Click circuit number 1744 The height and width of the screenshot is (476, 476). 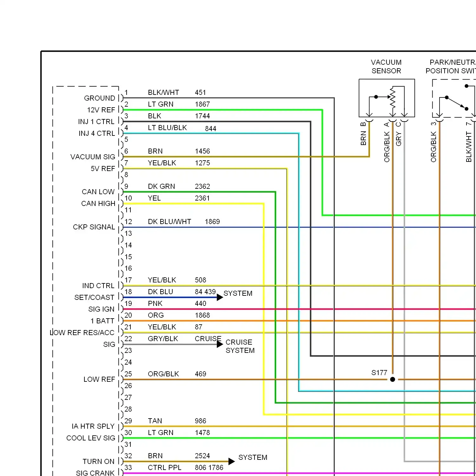202,116
